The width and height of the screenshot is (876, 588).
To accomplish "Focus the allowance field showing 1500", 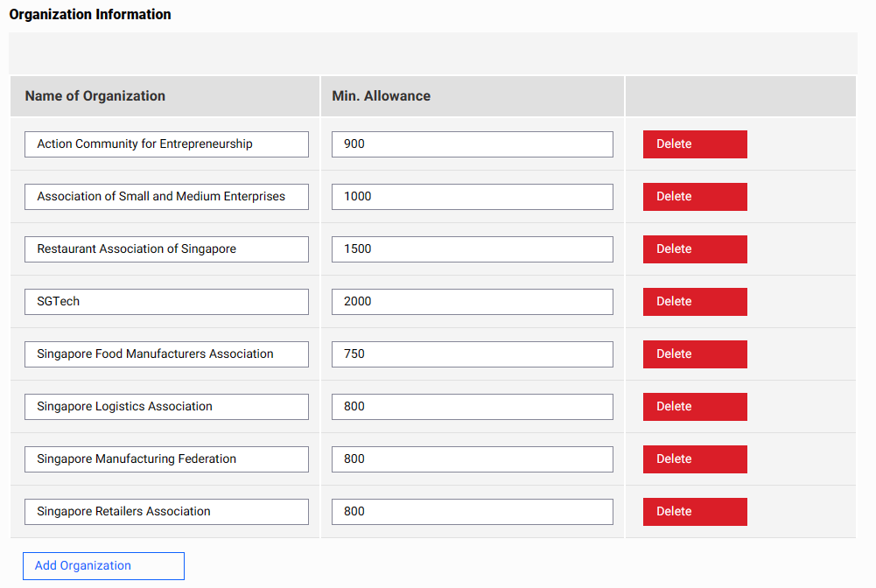I will (x=472, y=249).
